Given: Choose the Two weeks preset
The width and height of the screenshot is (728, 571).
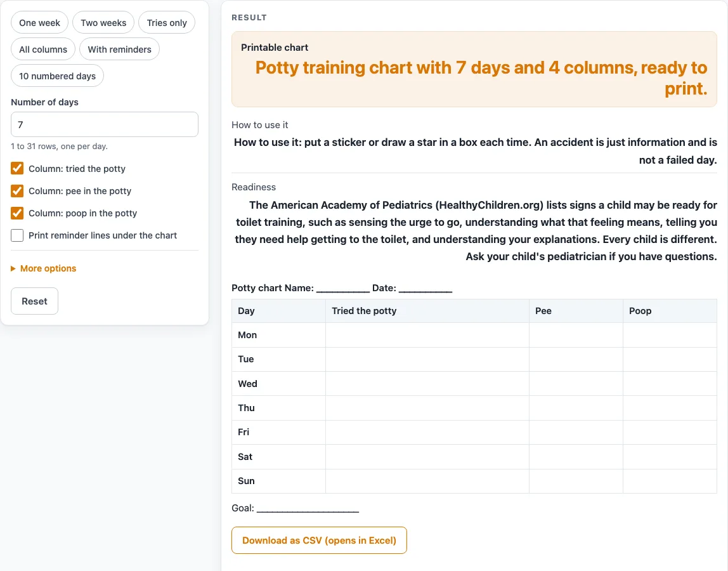Looking at the screenshot, I should click(x=103, y=23).
